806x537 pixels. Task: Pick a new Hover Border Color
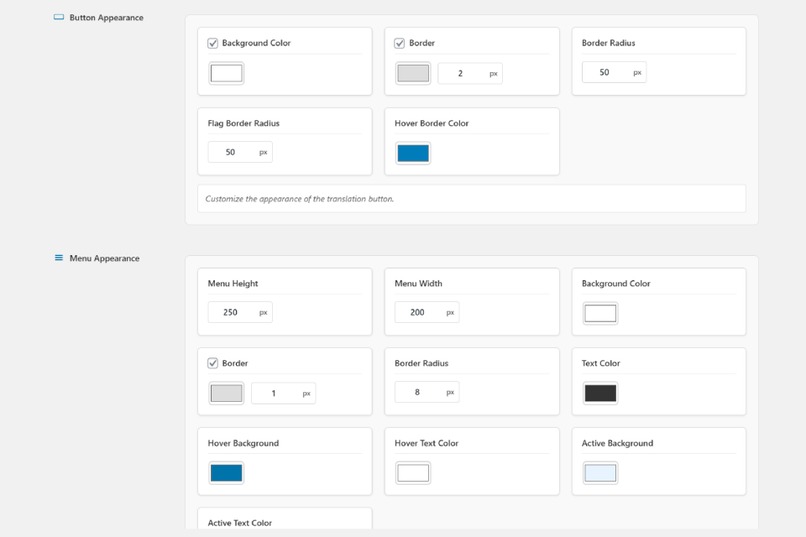(x=413, y=153)
